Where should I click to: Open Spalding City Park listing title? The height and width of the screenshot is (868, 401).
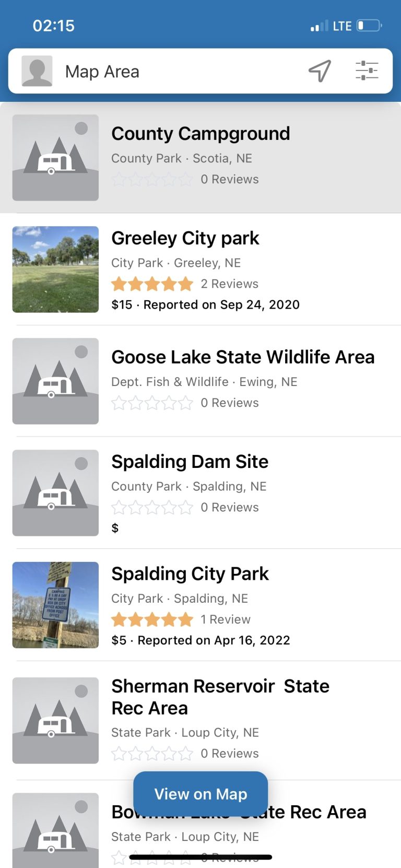(x=190, y=574)
